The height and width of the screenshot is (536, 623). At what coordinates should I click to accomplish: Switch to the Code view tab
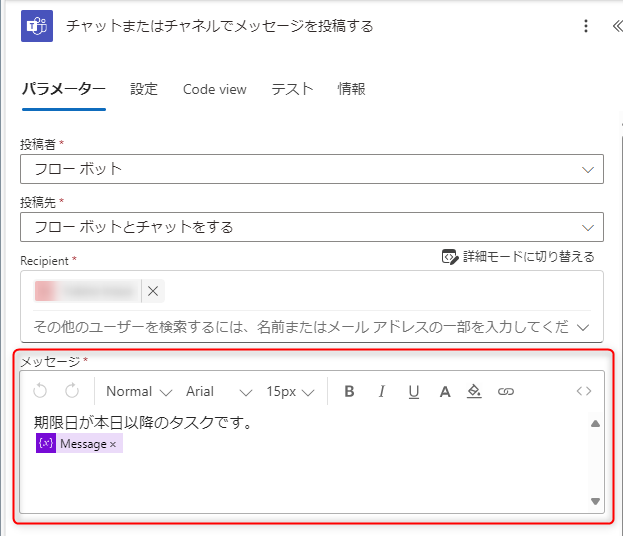pyautogui.click(x=215, y=89)
